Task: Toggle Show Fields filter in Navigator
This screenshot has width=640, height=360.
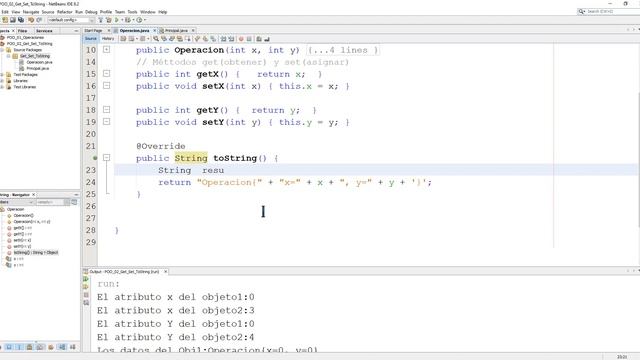Action: [x=9, y=347]
